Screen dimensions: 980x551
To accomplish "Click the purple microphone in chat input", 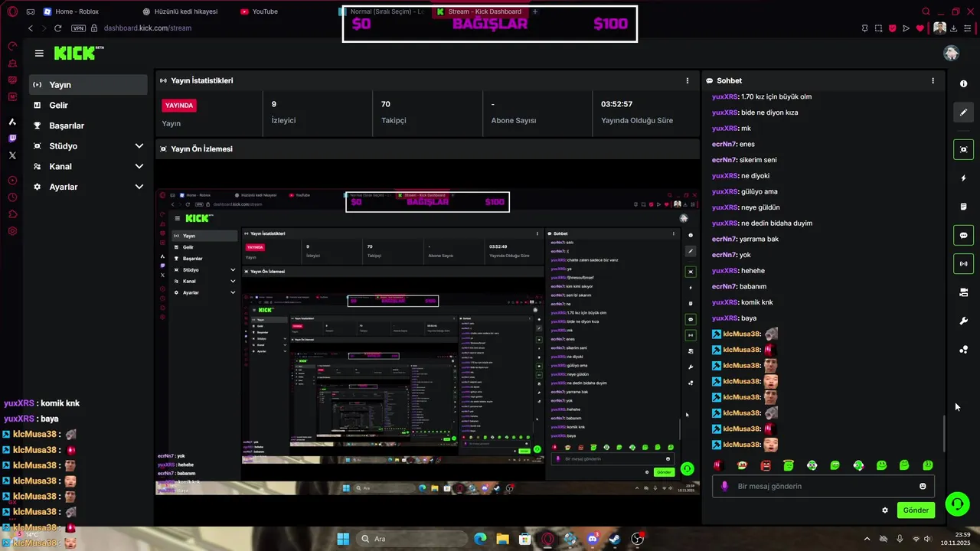I will 724,486.
